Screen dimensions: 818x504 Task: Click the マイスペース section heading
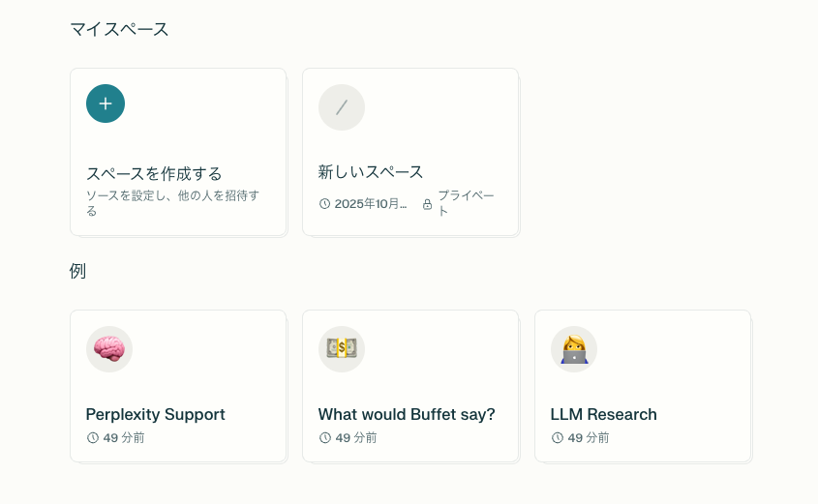(x=119, y=29)
